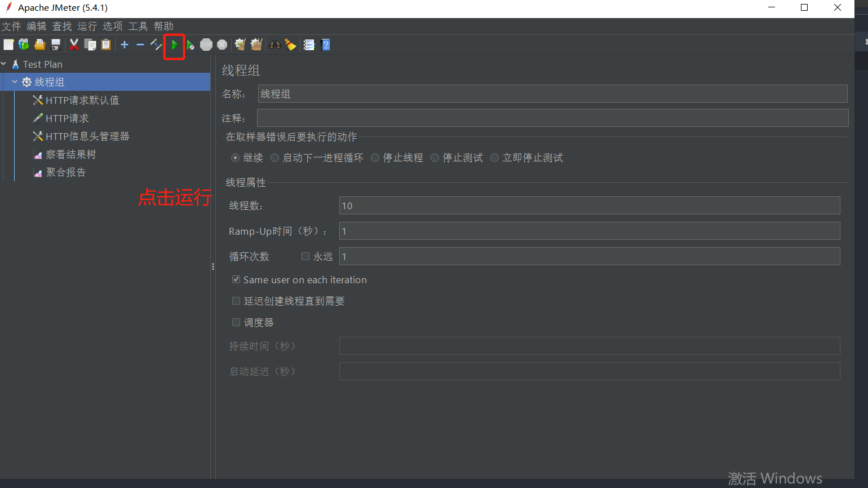Open the 文件 menu
The height and width of the screenshot is (488, 868).
[11, 27]
